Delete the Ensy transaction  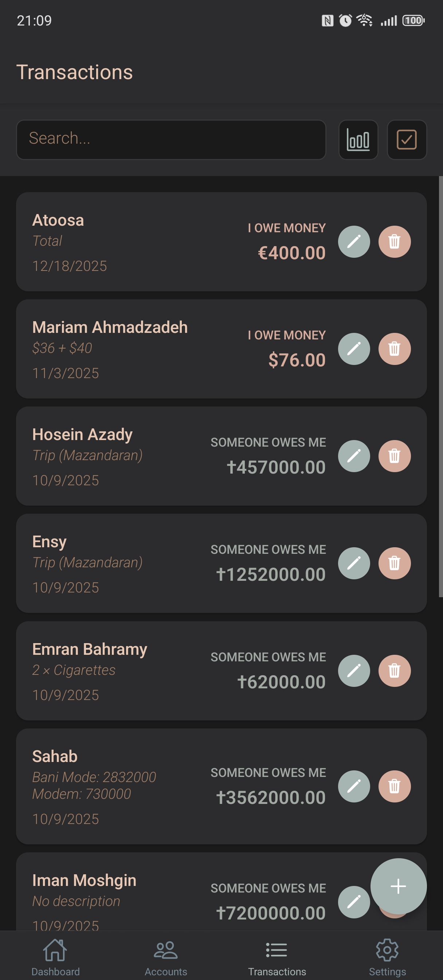394,563
